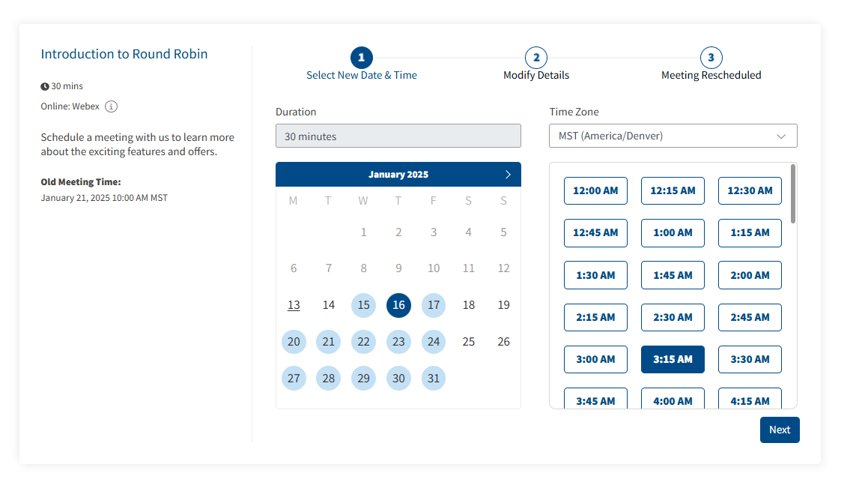
Task: Click the Next button
Action: (780, 430)
